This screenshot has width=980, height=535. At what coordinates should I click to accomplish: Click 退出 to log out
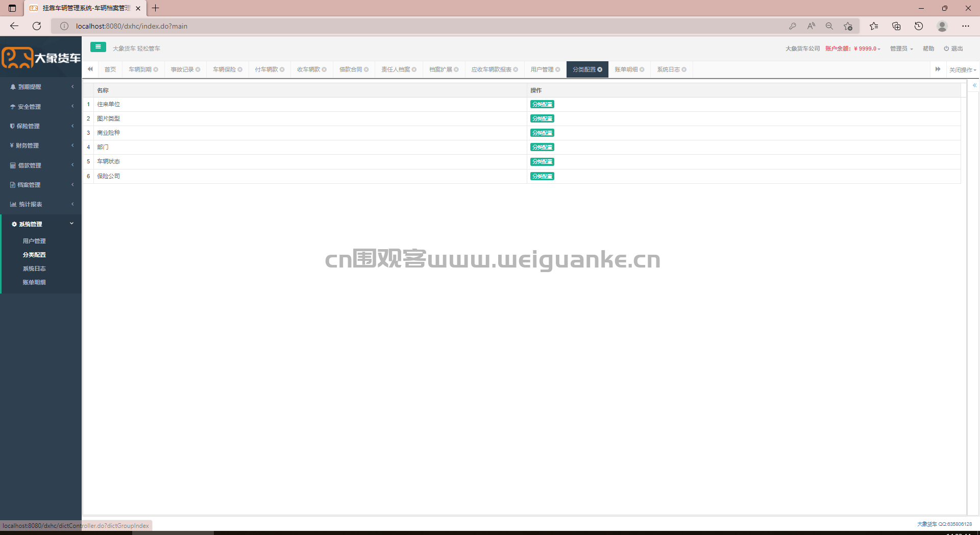point(953,48)
